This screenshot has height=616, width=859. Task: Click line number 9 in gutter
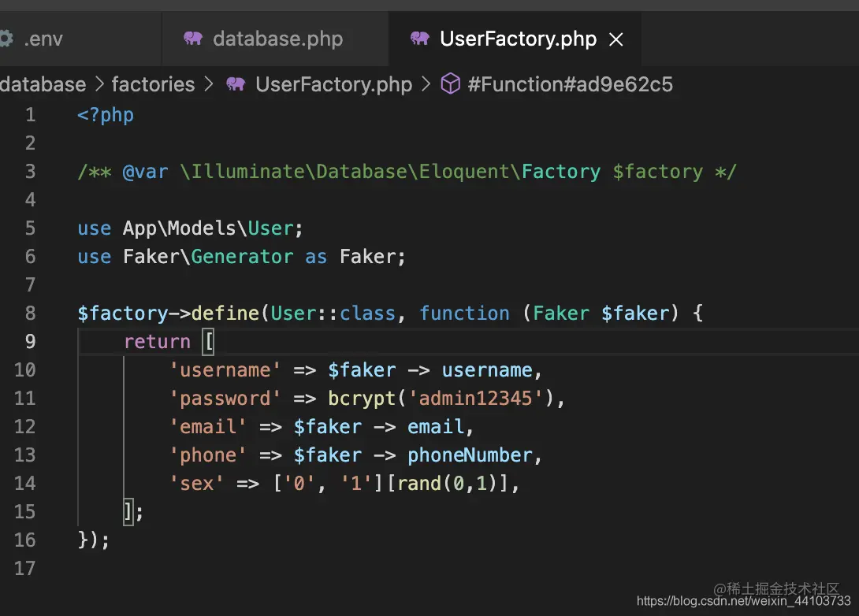31,342
